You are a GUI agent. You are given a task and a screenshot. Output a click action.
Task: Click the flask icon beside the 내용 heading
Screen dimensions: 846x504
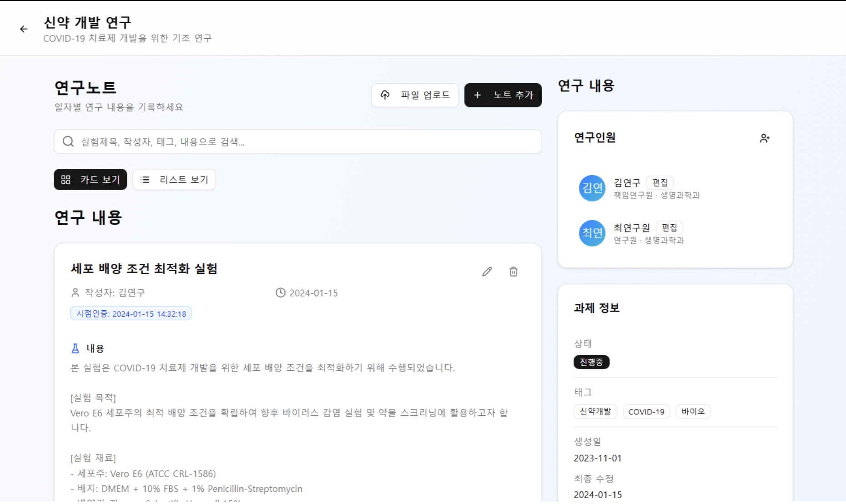click(75, 348)
